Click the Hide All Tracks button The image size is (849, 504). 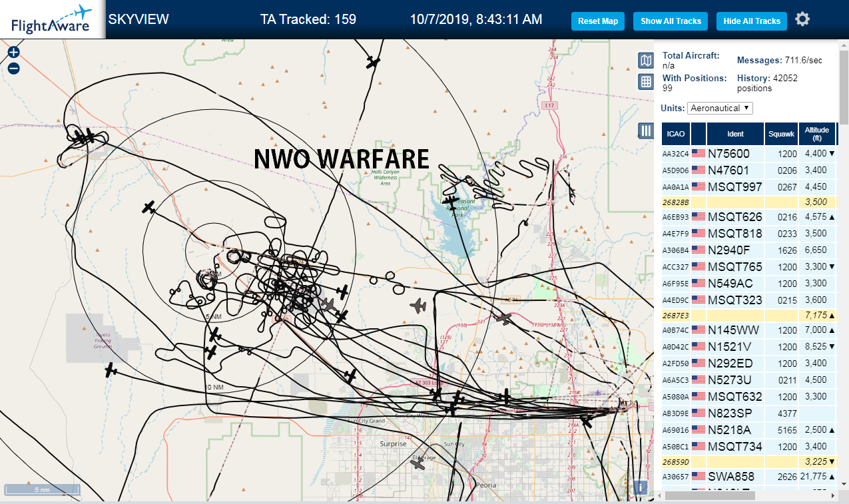pyautogui.click(x=752, y=21)
